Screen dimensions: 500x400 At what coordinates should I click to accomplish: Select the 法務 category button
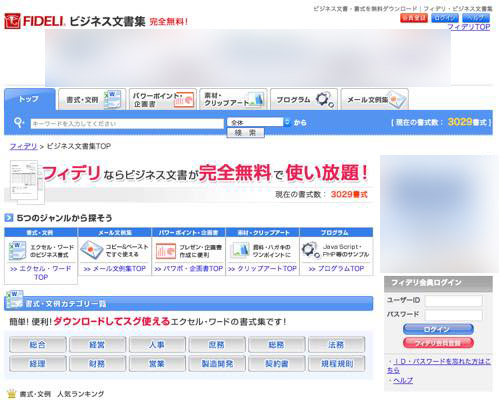(x=336, y=345)
